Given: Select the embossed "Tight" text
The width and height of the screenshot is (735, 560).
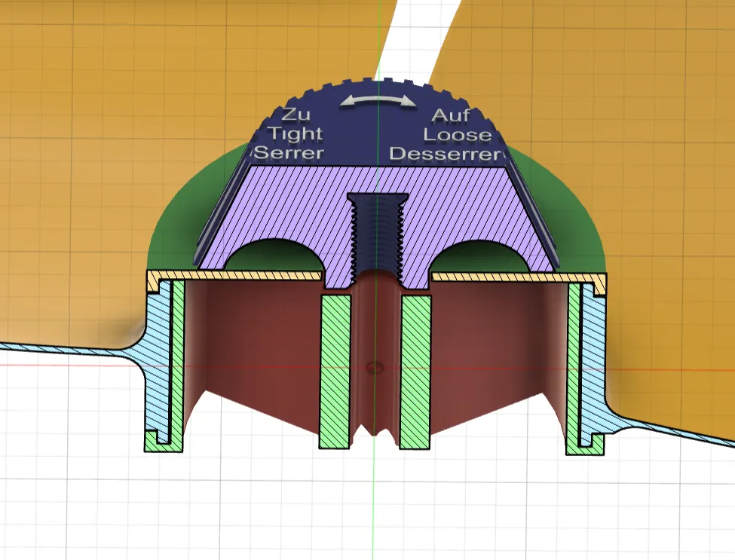Looking at the screenshot, I should pyautogui.click(x=296, y=134).
